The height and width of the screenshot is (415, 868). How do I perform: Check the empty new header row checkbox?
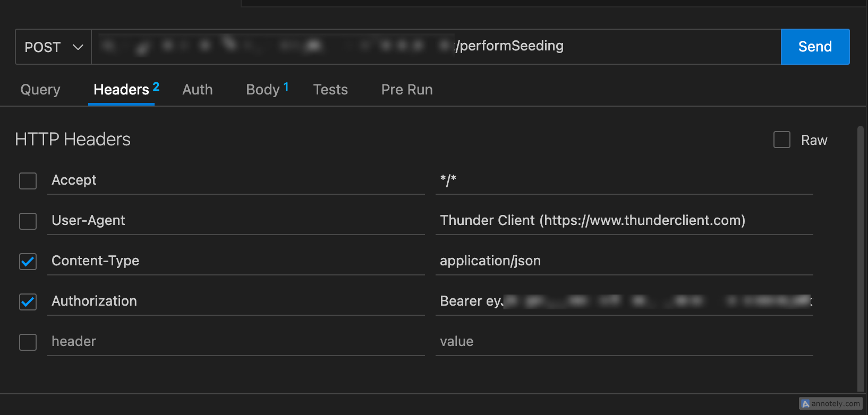[x=28, y=342]
